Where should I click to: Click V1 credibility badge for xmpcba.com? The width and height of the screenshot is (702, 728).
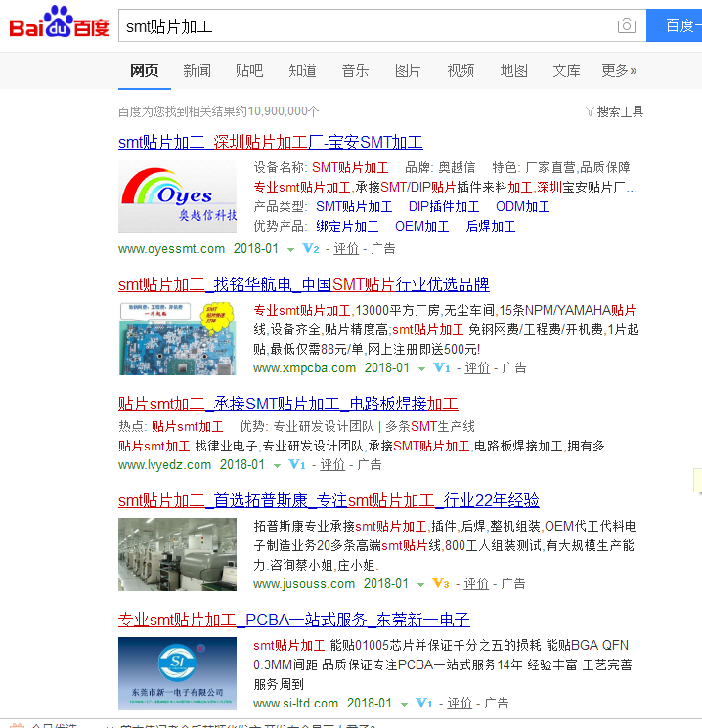pos(442,368)
